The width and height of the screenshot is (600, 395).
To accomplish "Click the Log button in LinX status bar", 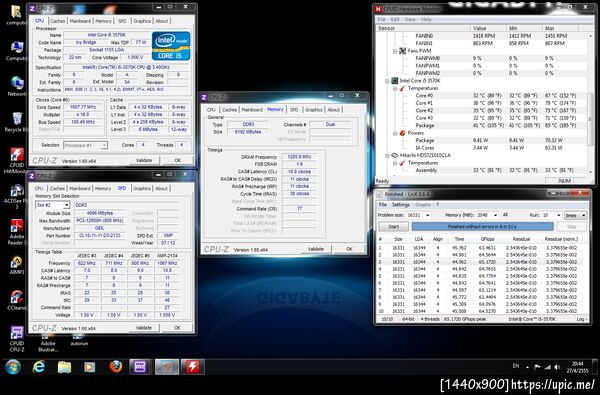I will (581, 318).
